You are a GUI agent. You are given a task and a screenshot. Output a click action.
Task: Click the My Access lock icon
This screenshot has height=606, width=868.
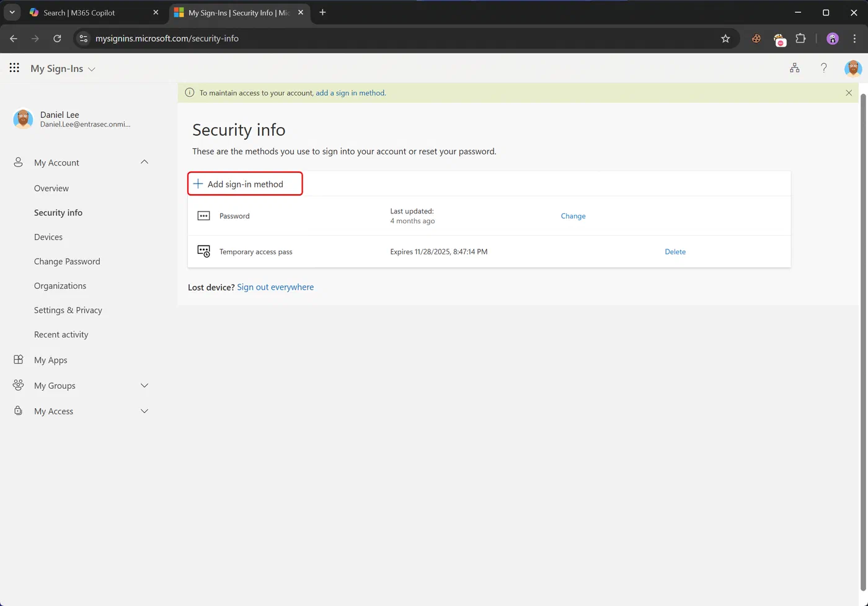[19, 411]
